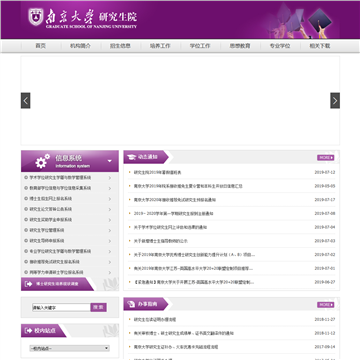Click the chevron on the 研究生学位管理系统 row

point(110,231)
